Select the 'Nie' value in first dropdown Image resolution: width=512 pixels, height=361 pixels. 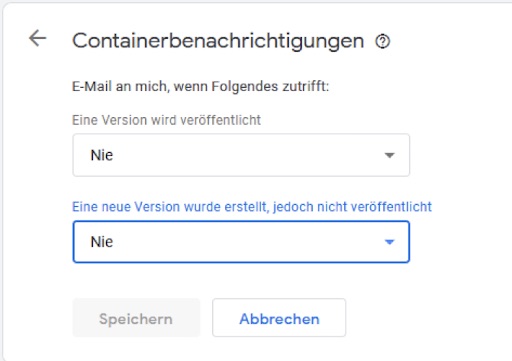pos(102,155)
